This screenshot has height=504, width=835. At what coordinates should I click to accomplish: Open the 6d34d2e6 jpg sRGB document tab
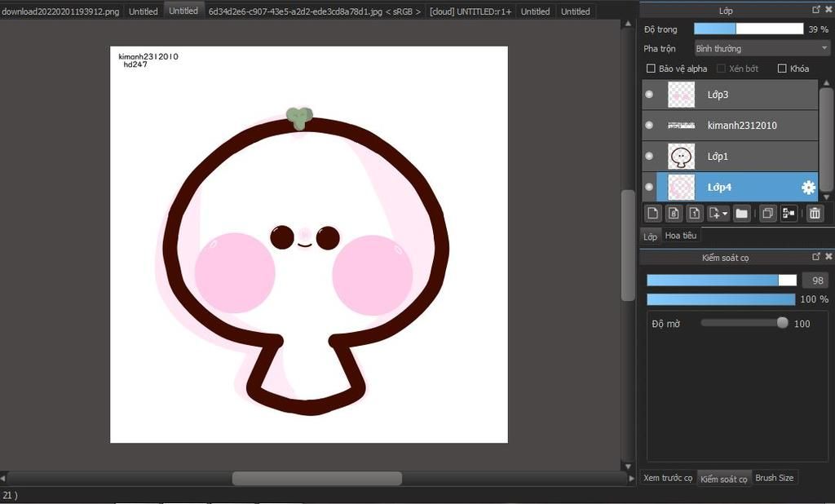(x=314, y=11)
